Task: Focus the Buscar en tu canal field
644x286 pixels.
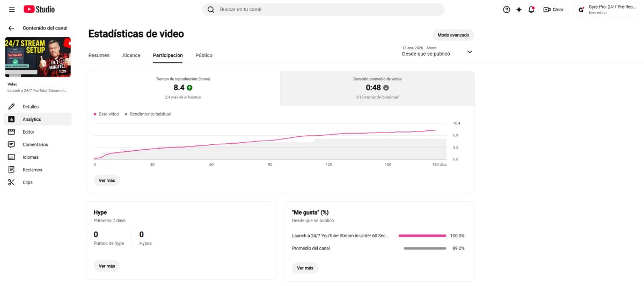Action: (x=323, y=10)
